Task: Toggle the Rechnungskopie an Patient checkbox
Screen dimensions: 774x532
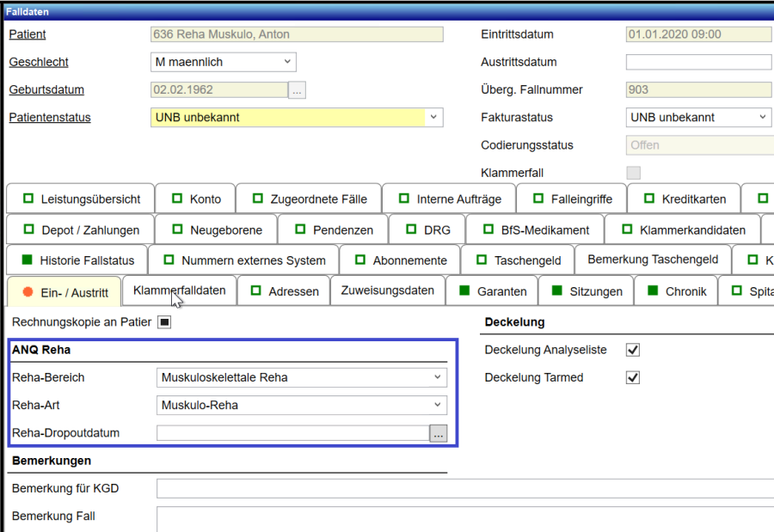Action: coord(165,322)
